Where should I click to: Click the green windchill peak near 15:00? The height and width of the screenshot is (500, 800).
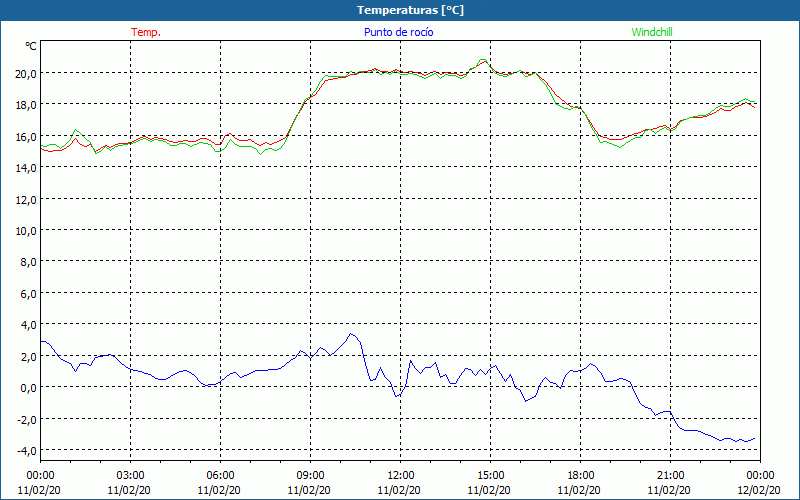tap(482, 60)
